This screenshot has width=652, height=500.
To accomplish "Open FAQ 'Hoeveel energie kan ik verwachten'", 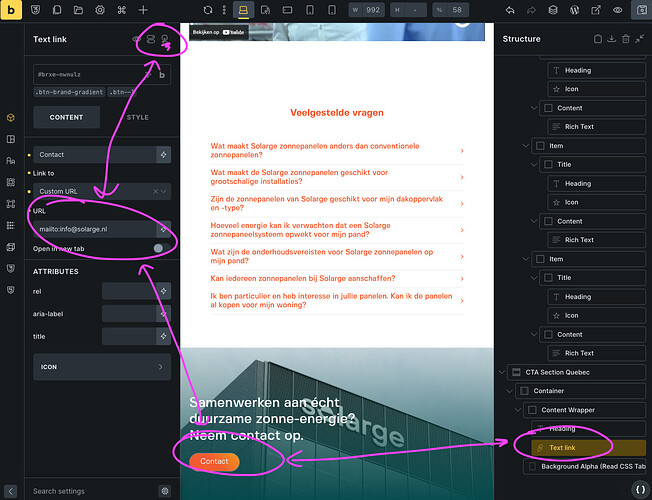I will 337,230.
